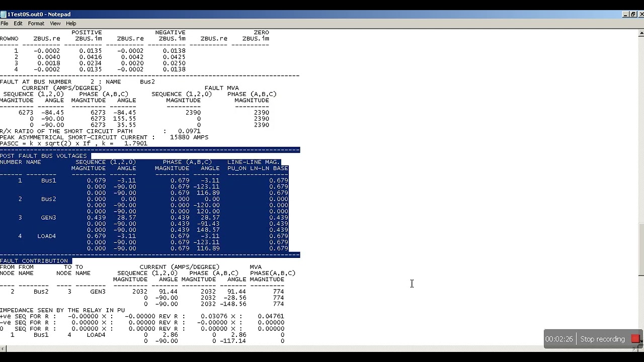
Task: Close the Notepad window
Action: tap(640, 14)
